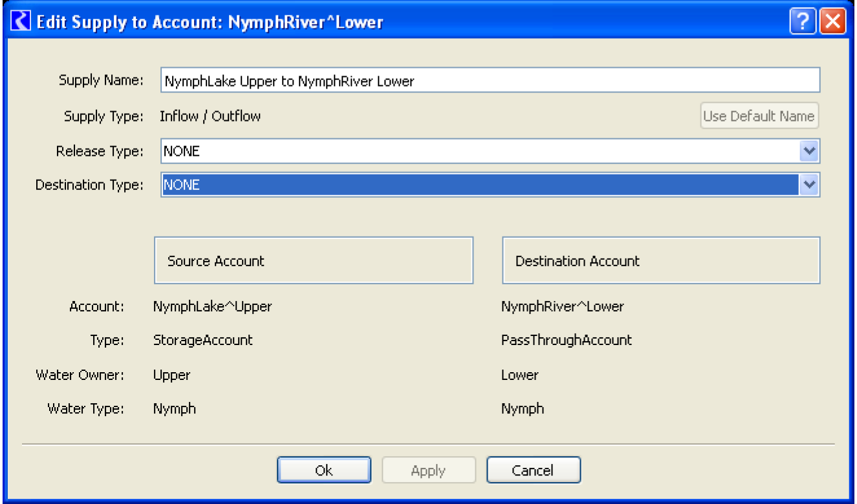Screen dimensions: 857x504
Task: Select the highlighted NONE Destination Type field
Action: click(479, 185)
